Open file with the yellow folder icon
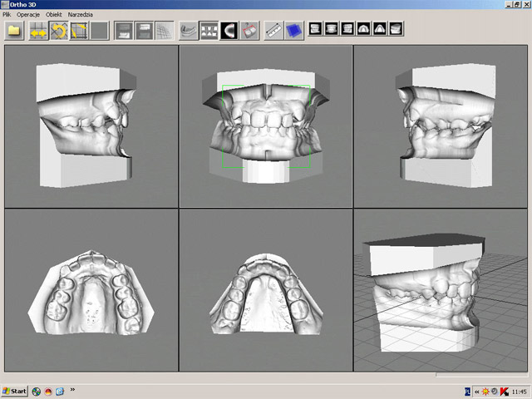The width and height of the screenshot is (532, 399). point(14,31)
